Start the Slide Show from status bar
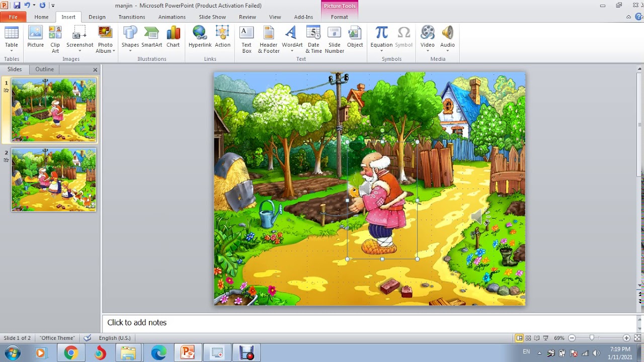This screenshot has height=362, width=644. point(545,338)
